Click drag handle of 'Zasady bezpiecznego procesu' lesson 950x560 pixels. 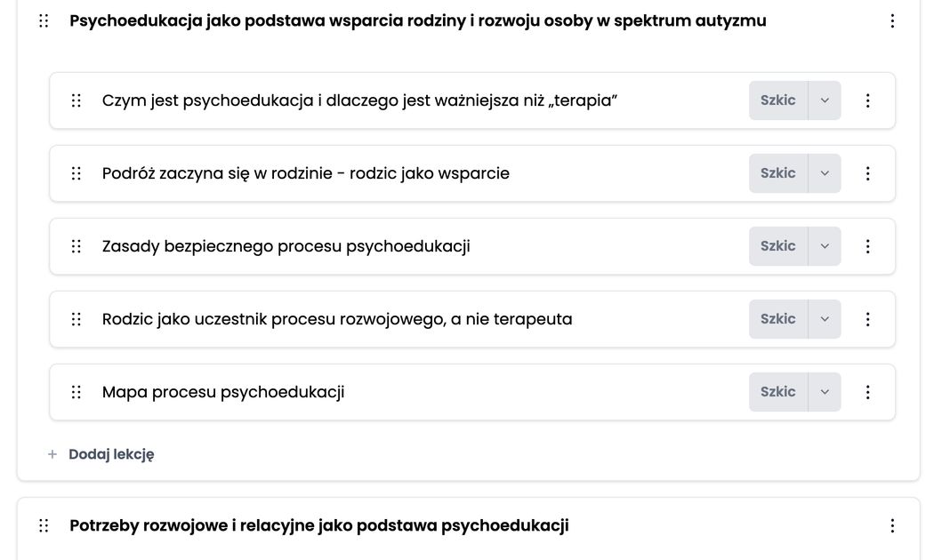click(76, 246)
